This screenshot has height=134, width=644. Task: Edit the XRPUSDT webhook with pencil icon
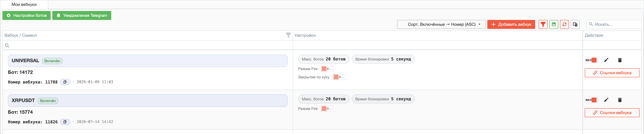click(x=606, y=100)
